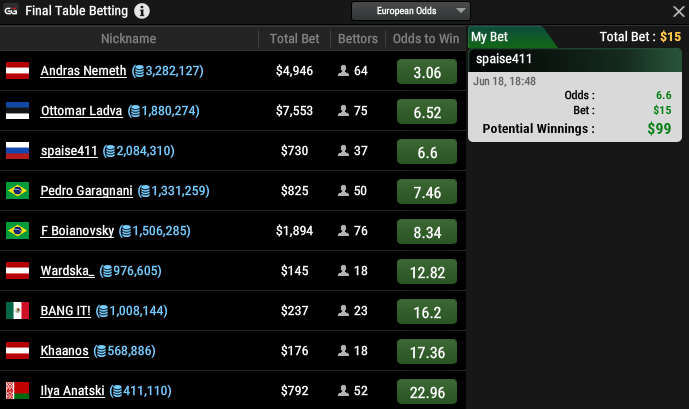
Task: Bet on Andras Nemeth at 3.06 odds
Action: tap(427, 73)
